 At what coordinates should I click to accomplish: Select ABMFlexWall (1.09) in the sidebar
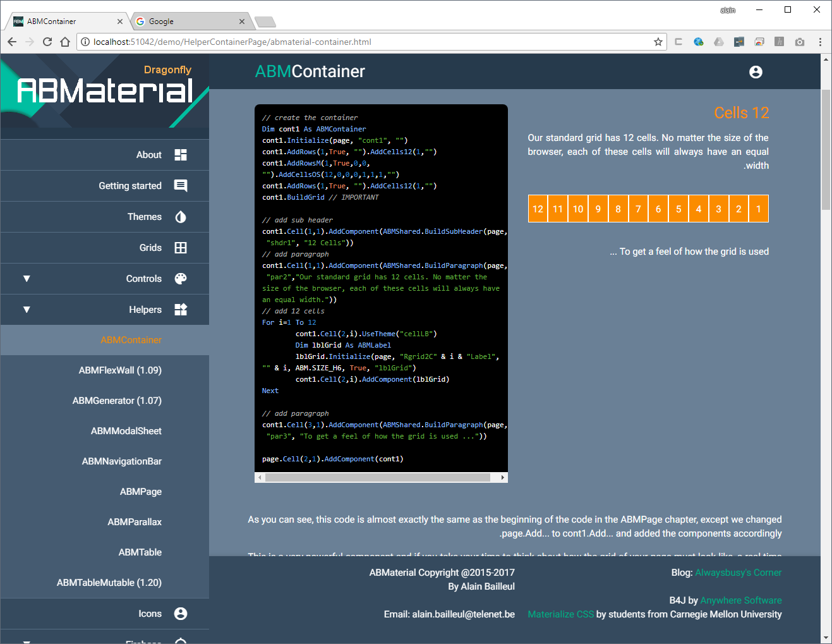click(x=120, y=370)
